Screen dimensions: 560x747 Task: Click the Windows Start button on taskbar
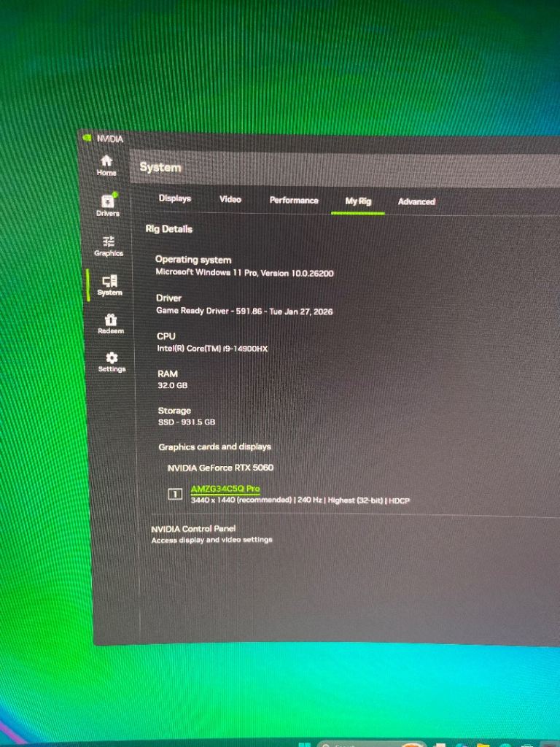coord(305,743)
